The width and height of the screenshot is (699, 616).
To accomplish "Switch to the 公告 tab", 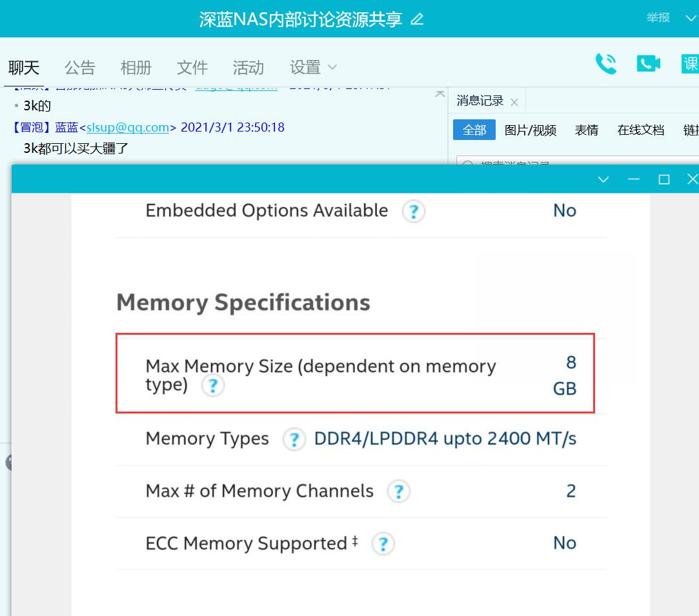I will [79, 67].
